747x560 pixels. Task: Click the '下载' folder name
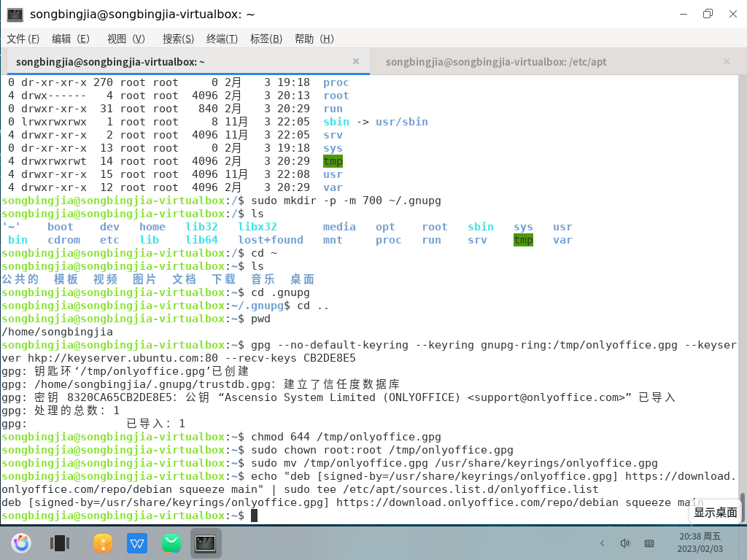[x=223, y=279]
